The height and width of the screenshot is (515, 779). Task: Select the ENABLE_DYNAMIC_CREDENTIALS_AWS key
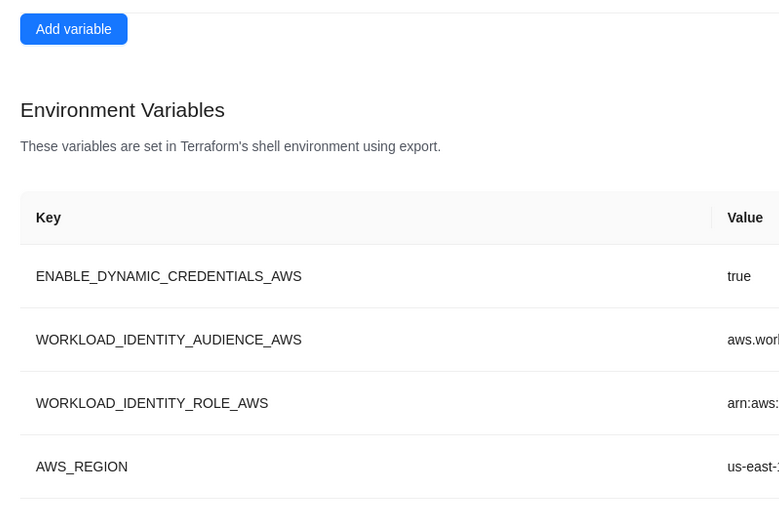[x=168, y=277]
